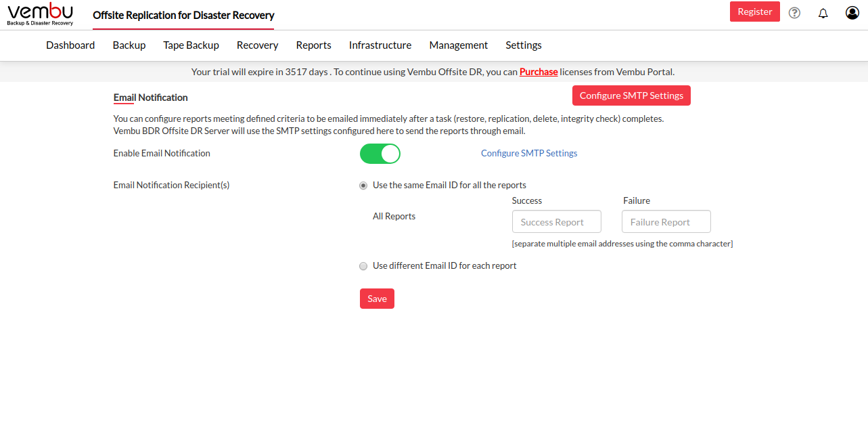Viewport: 868px width, 432px height.
Task: Click the separate multiple email addresses hint
Action: [622, 244]
